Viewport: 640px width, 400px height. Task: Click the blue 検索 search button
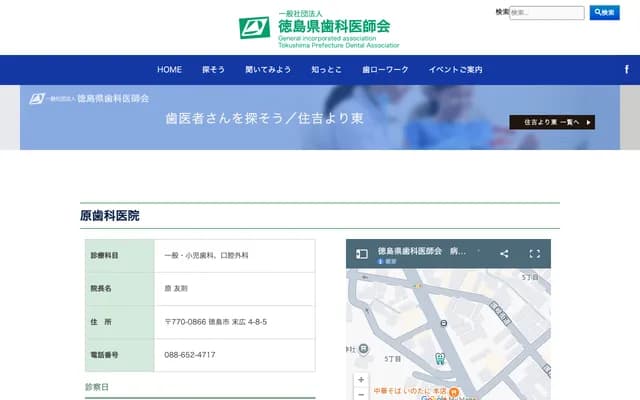(604, 13)
